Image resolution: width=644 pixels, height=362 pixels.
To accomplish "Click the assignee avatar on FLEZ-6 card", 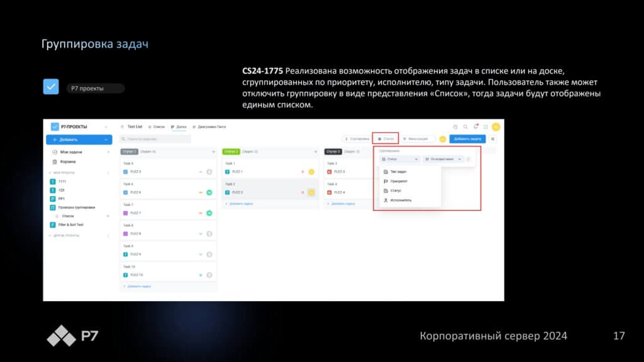I will 209,192.
